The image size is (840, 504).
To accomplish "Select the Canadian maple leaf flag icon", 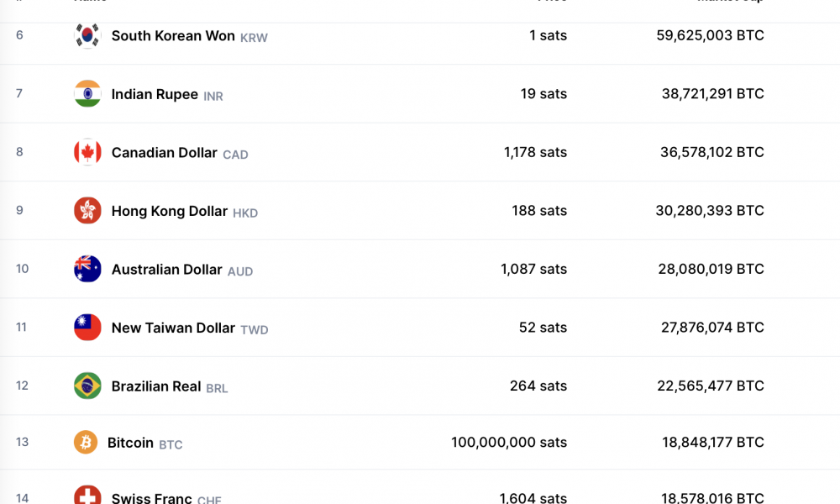I will click(x=87, y=152).
